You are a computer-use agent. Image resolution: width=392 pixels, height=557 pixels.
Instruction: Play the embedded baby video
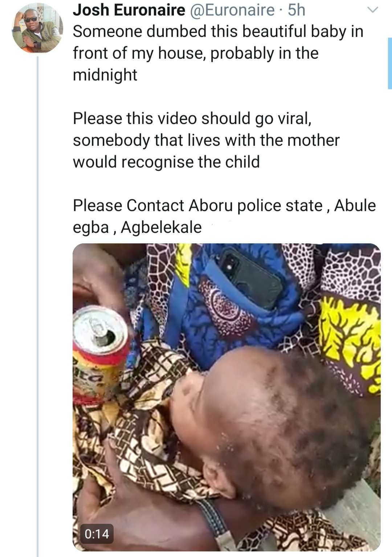coord(226,397)
